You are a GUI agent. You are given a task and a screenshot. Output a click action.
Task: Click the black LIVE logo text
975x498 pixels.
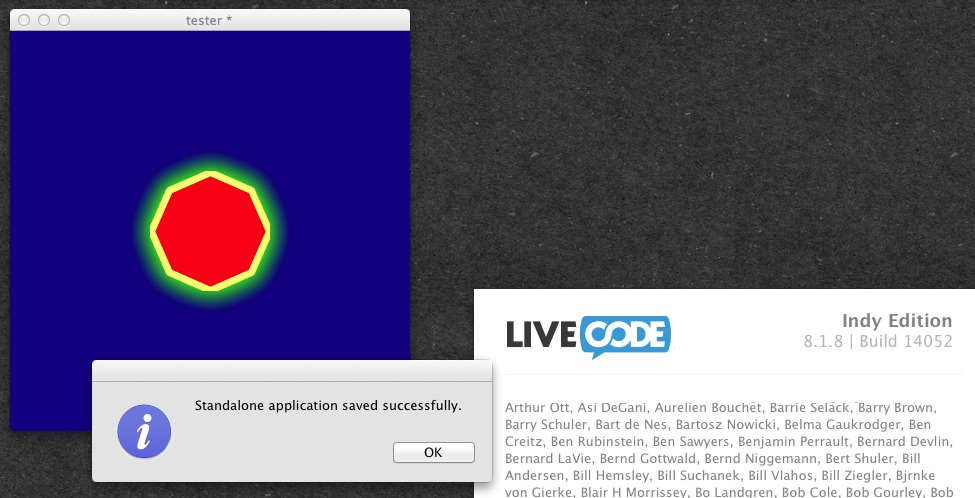coord(541,335)
